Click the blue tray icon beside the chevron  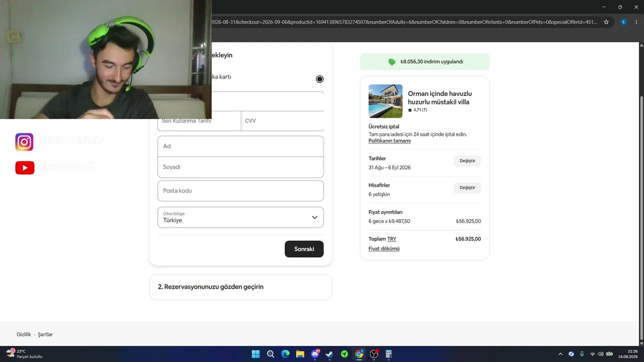pos(571,354)
